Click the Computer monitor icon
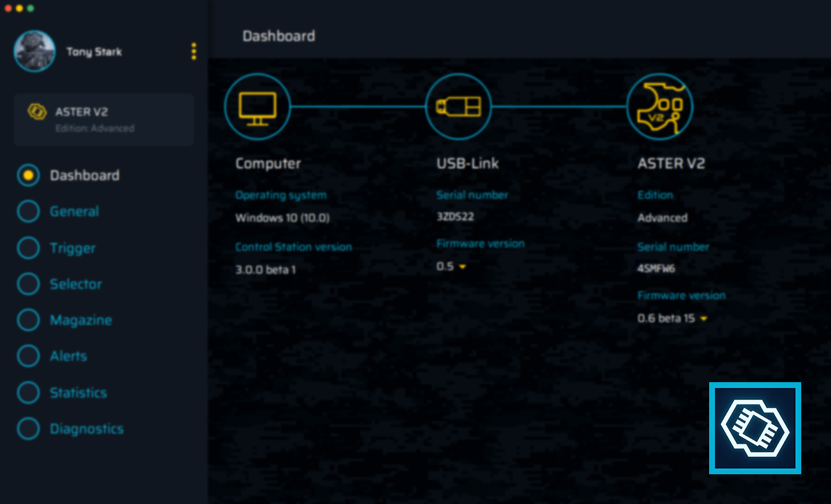The width and height of the screenshot is (831, 504). [257, 107]
